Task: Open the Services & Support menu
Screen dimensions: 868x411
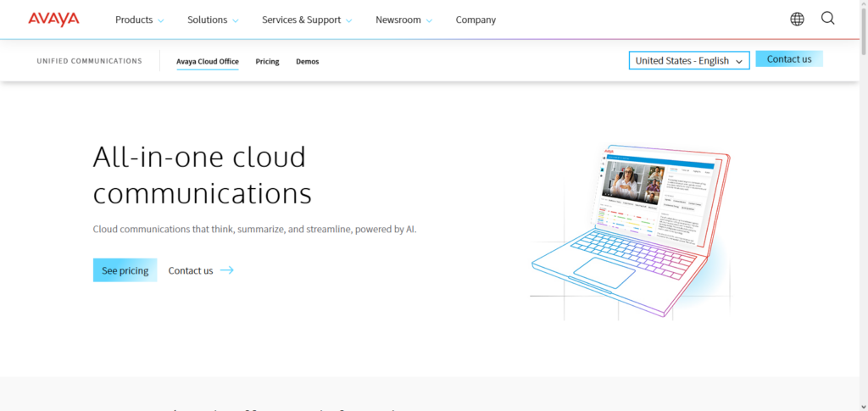Action: (x=301, y=19)
